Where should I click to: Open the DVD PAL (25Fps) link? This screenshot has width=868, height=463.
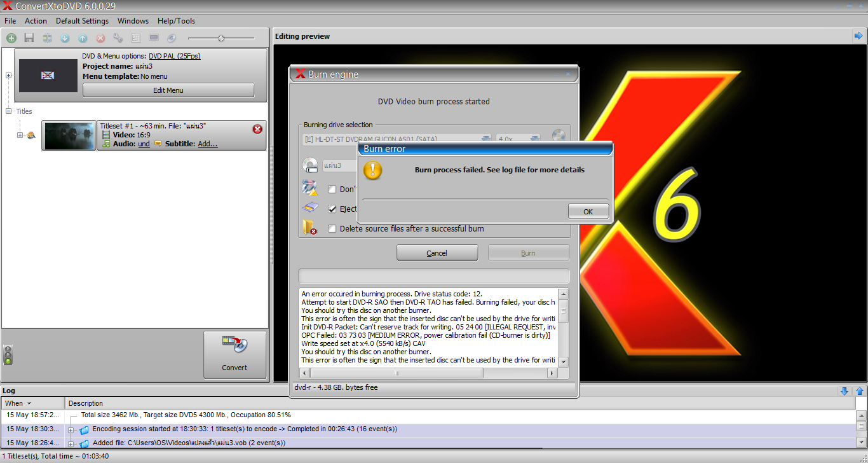(175, 56)
